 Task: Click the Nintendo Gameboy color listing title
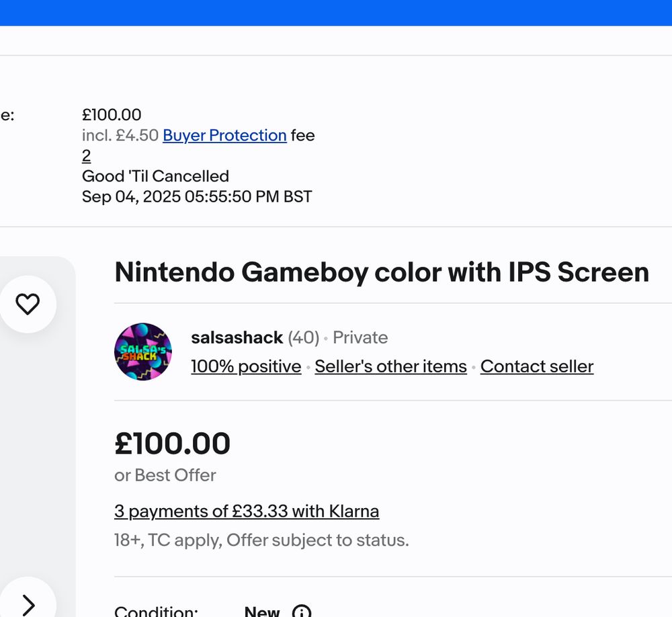382,272
